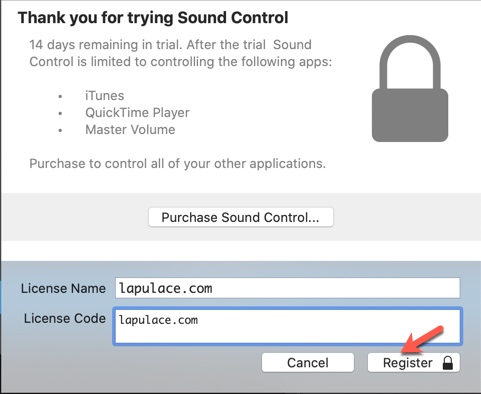Click the 14 days remaining trial text
The width and height of the screenshot is (481, 394).
click(180, 53)
